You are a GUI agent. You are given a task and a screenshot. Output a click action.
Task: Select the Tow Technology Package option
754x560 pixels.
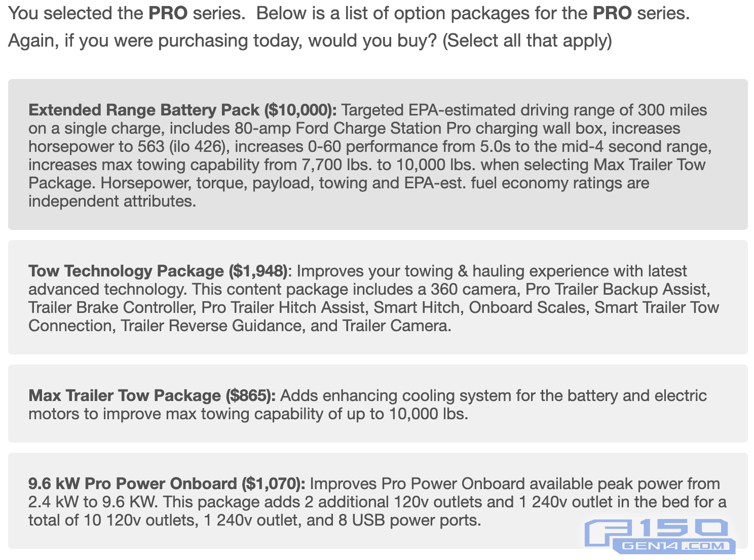tap(378, 297)
